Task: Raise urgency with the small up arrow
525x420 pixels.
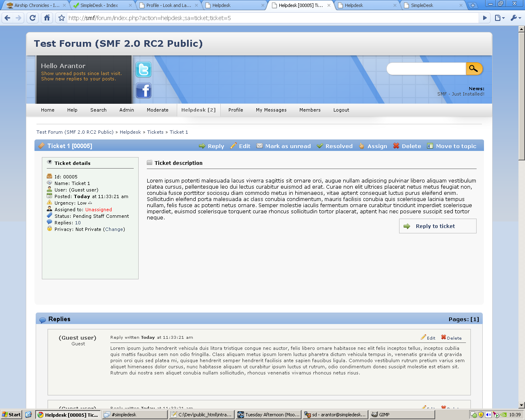Action: 90,203
